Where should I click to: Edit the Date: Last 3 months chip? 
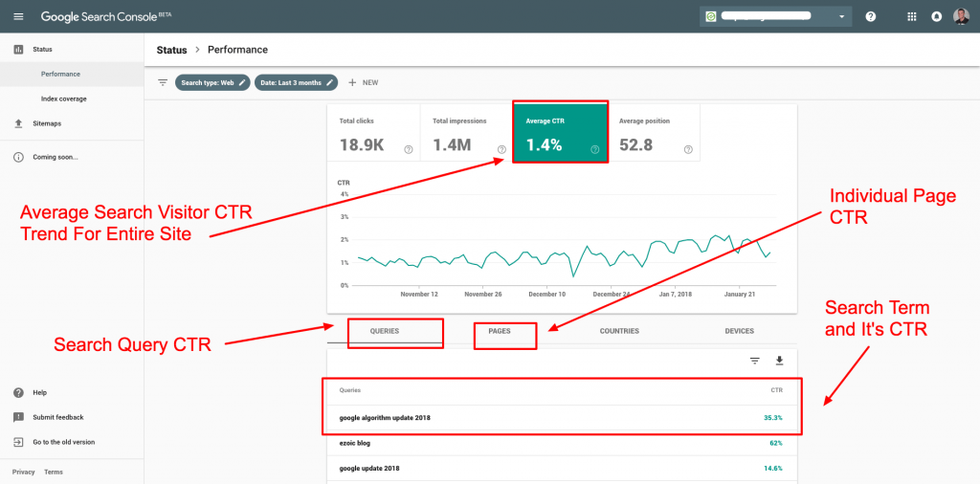[297, 82]
